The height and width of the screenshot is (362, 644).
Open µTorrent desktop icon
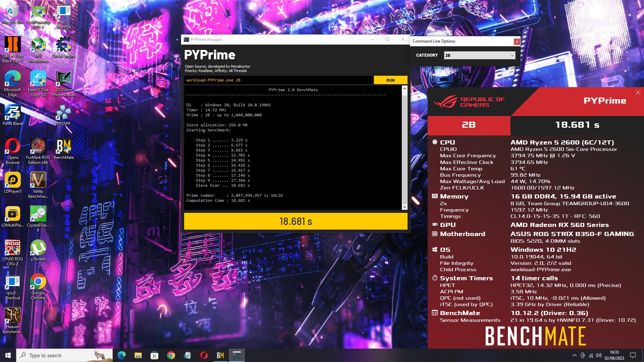click(x=38, y=250)
